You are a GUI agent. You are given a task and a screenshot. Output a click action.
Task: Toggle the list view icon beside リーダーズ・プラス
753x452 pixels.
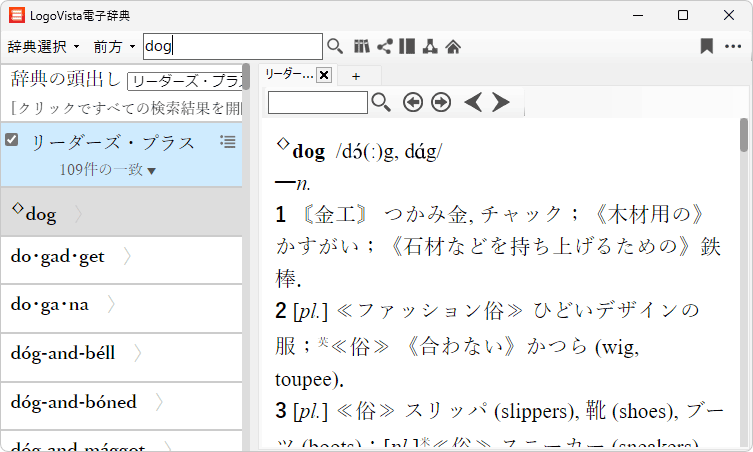pyautogui.click(x=227, y=142)
